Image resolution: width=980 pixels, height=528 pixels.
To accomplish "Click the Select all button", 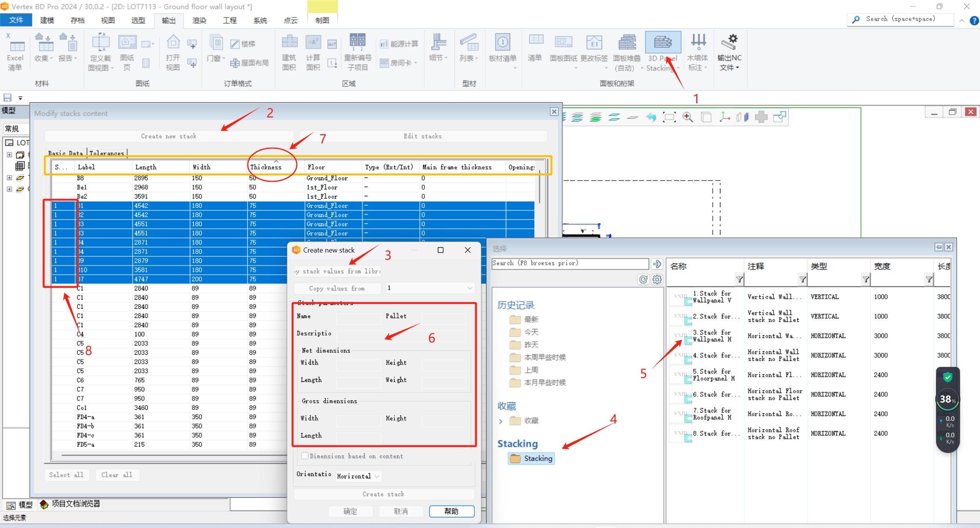I will pos(67,475).
